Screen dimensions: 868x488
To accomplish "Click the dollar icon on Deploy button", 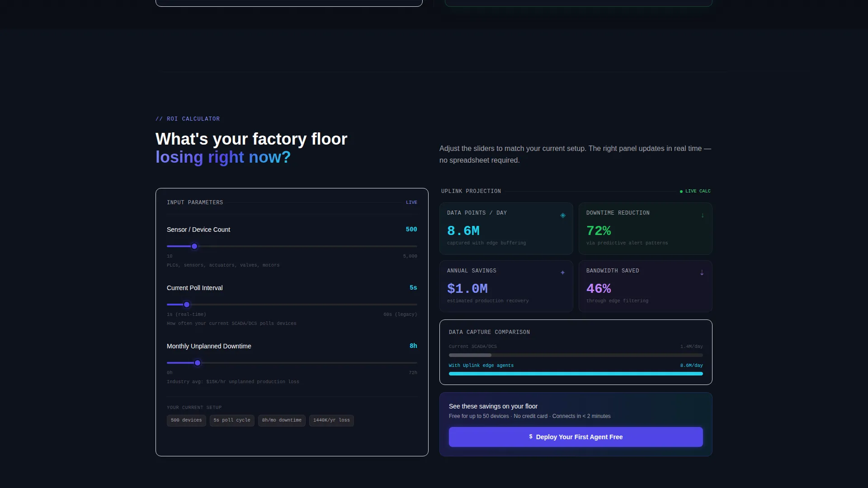I will point(531,436).
